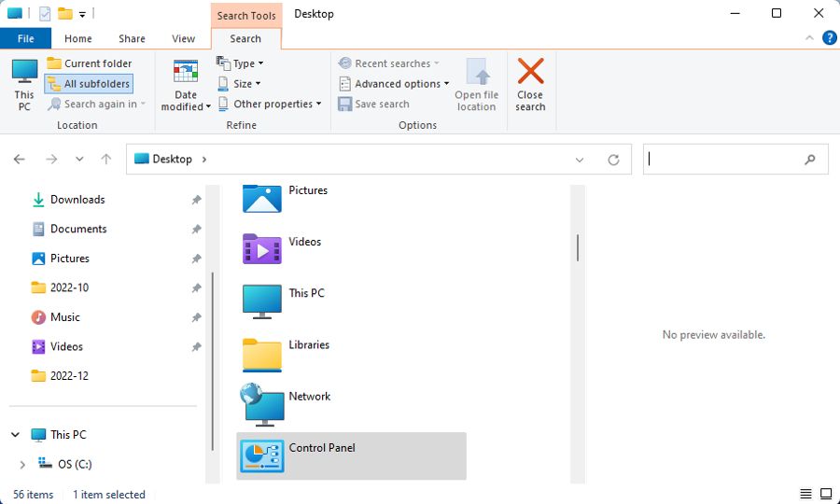Image resolution: width=840 pixels, height=504 pixels.
Task: Open the File menu tab
Action: tap(26, 38)
